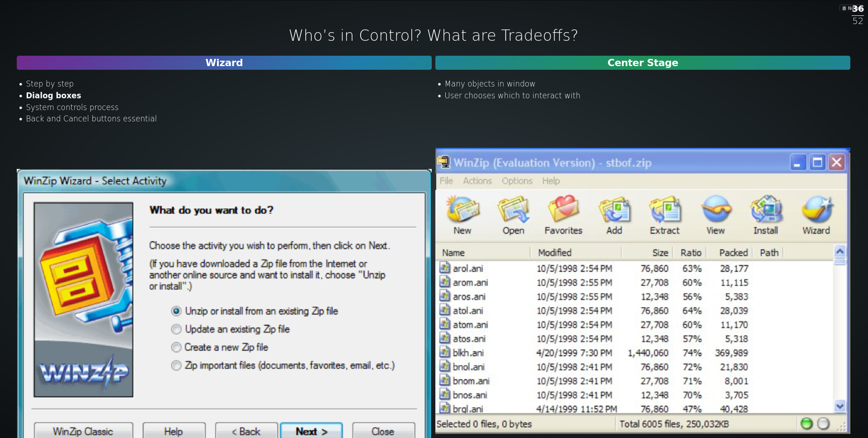The height and width of the screenshot is (438, 868).
Task: Click the file list scroll down arrow
Action: [839, 406]
